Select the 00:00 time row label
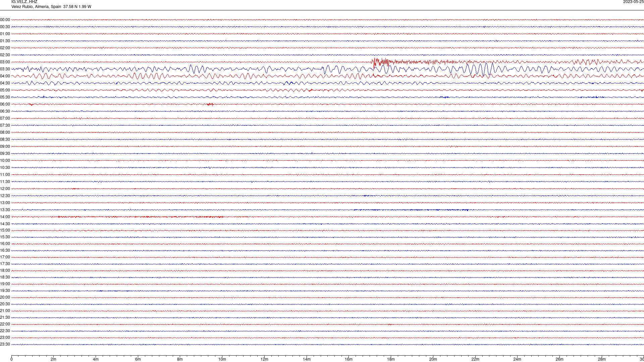This screenshot has width=644, height=362. 5,20
